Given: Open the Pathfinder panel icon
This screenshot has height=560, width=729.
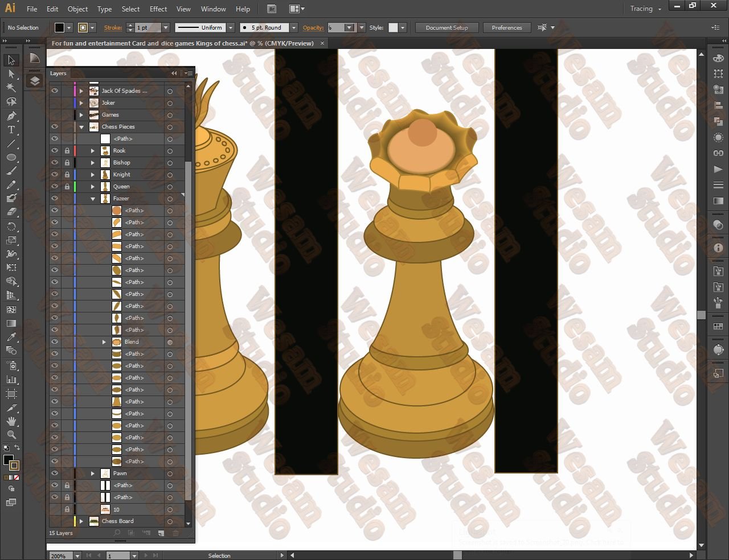Looking at the screenshot, I should (x=718, y=121).
